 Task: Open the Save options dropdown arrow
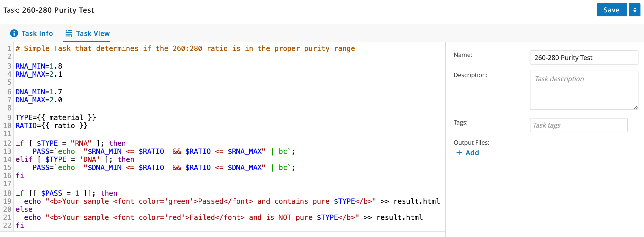pyautogui.click(x=635, y=10)
